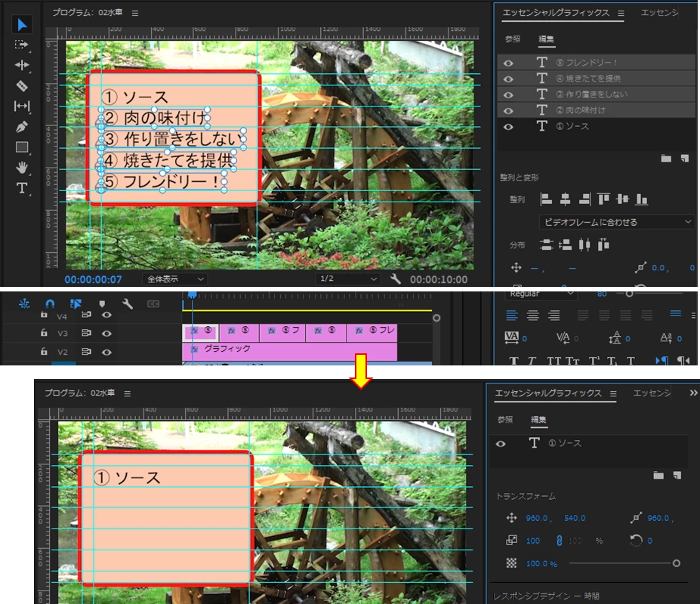Click the first distribute icon beside 分布

click(546, 245)
